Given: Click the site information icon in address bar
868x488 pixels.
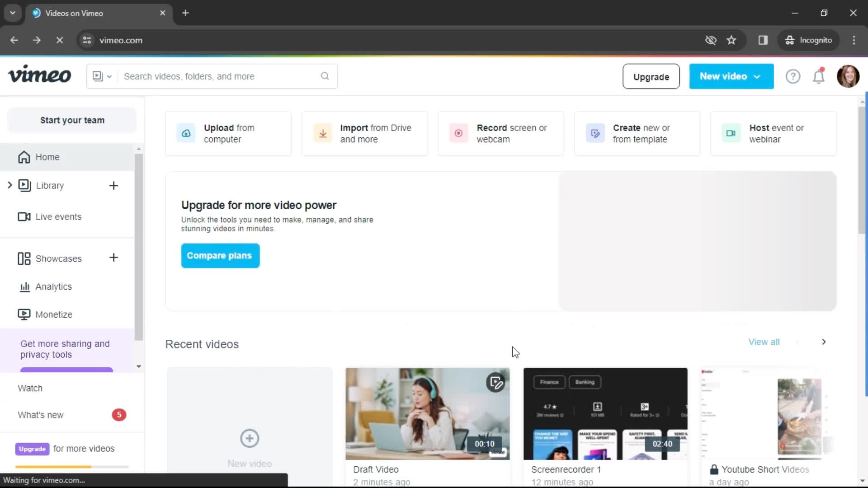Looking at the screenshot, I should (87, 40).
